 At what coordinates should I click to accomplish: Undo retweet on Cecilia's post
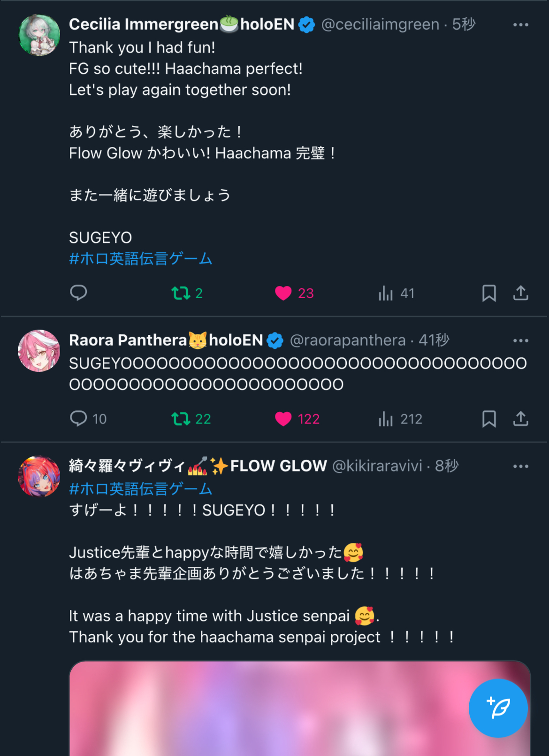click(187, 293)
